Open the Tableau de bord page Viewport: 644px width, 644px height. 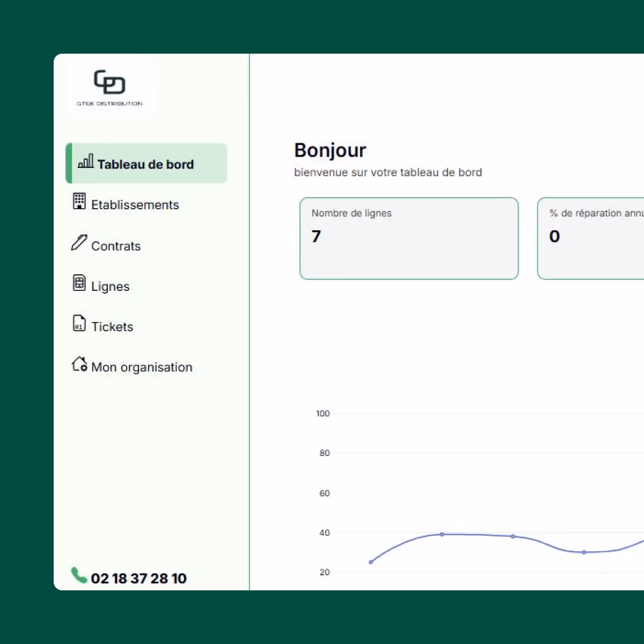[x=146, y=164]
